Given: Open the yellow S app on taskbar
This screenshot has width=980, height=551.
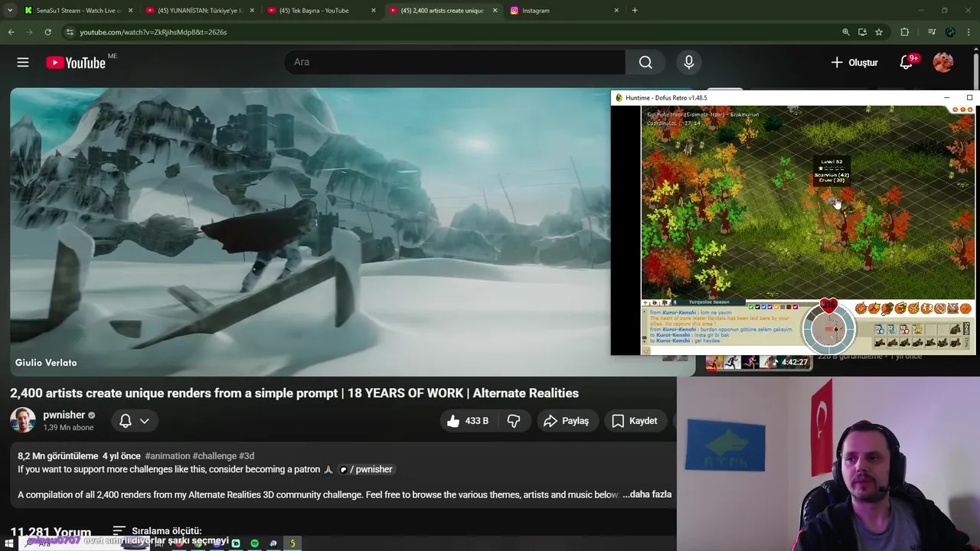Looking at the screenshot, I should [292, 543].
